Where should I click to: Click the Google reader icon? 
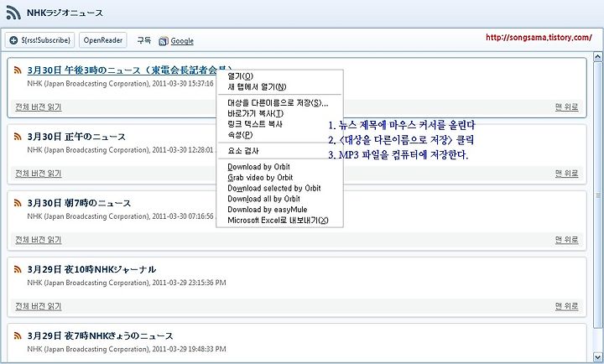(164, 41)
